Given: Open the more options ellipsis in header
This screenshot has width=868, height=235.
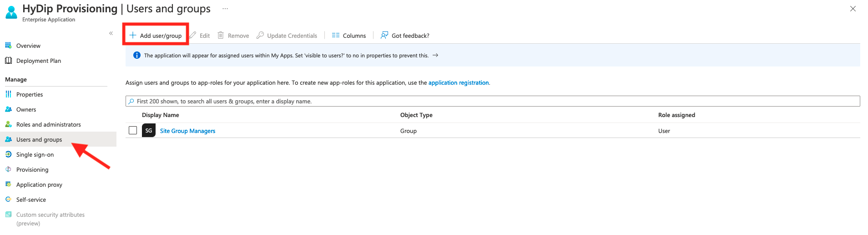Looking at the screenshot, I should [x=225, y=9].
